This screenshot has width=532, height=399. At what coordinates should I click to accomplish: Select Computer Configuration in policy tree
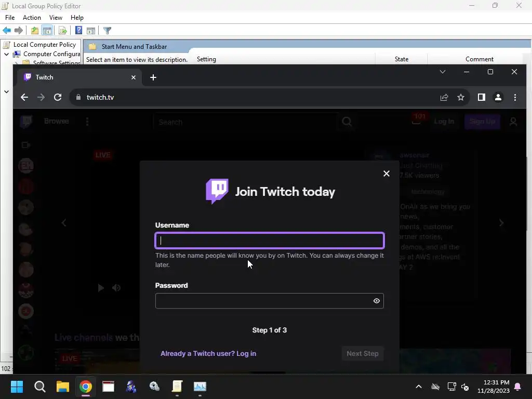click(51, 54)
